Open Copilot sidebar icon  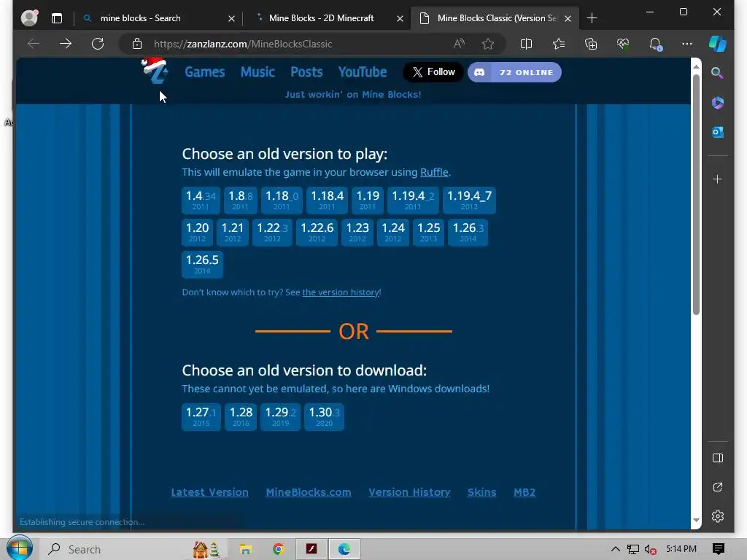(718, 44)
